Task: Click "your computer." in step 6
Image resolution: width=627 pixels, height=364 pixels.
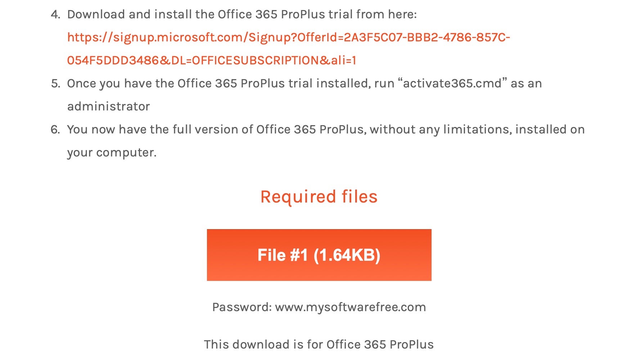Action: click(112, 153)
